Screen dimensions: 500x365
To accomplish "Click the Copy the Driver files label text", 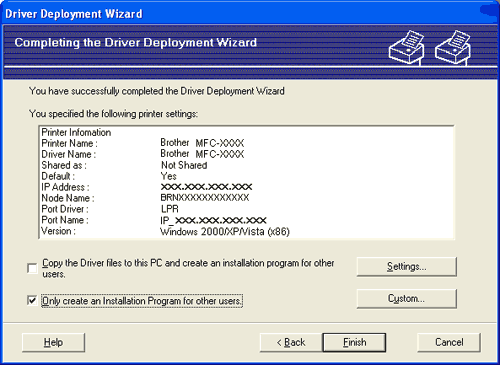I will point(188,268).
